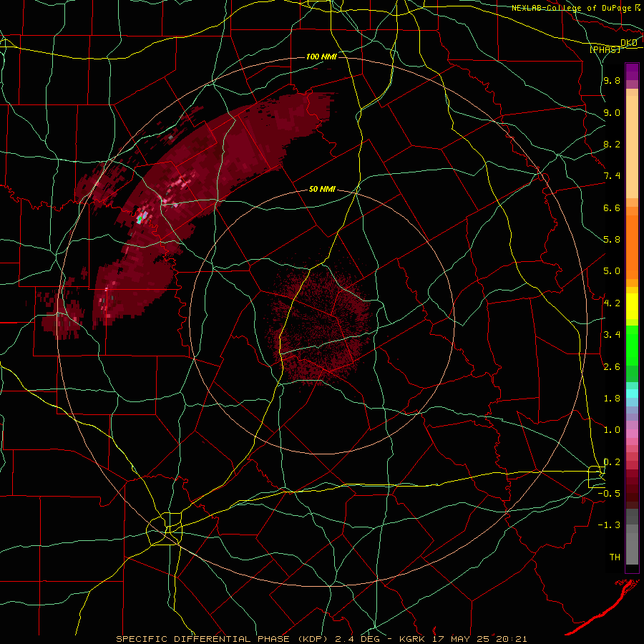This screenshot has height=644, width=644.
Task: Click the yellow highway loop interchange at the lower left
Action: point(165,529)
